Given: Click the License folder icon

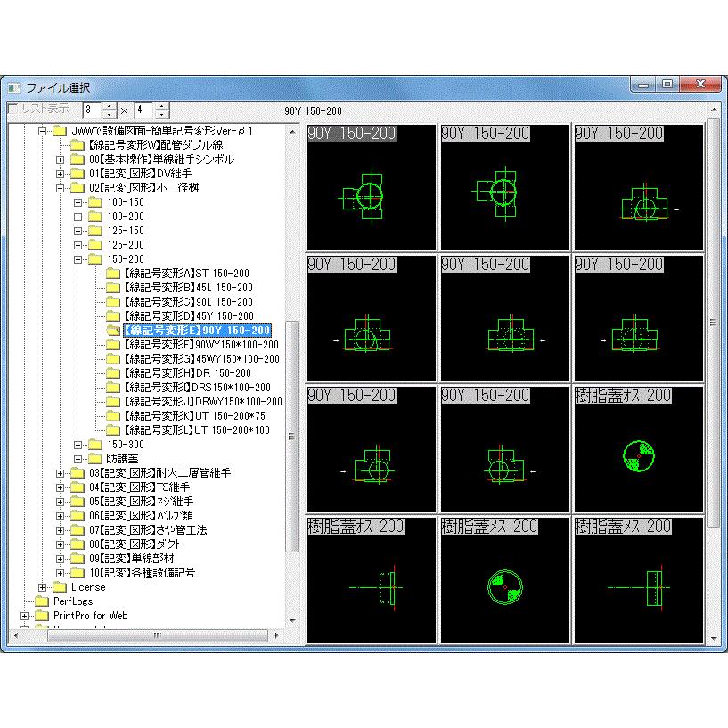Looking at the screenshot, I should 59,587.
